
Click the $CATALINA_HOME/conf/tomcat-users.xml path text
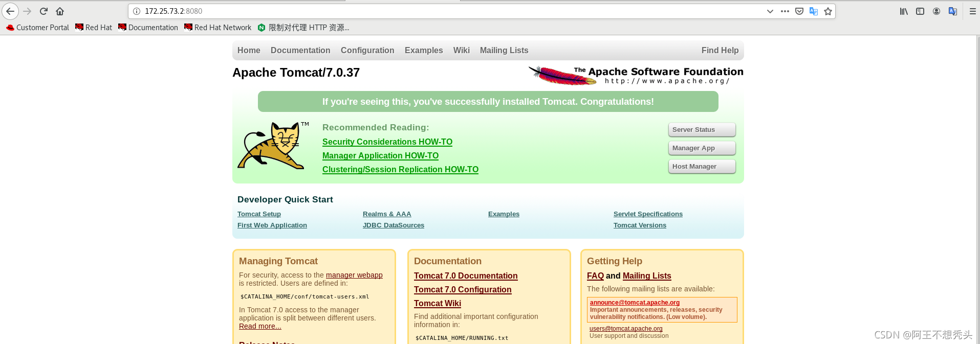(304, 296)
